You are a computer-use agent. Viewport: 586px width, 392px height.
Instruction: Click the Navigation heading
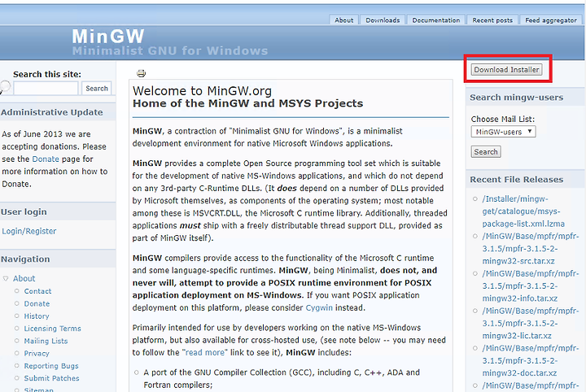(25, 259)
